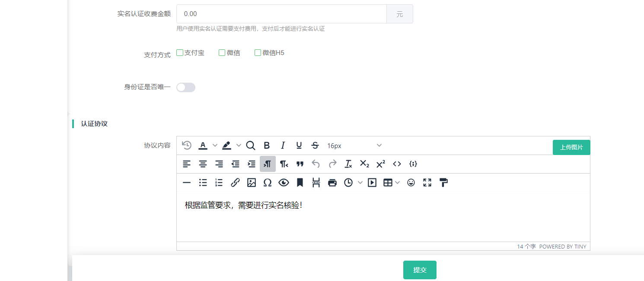Enter fullscreen editor mode

point(427,183)
